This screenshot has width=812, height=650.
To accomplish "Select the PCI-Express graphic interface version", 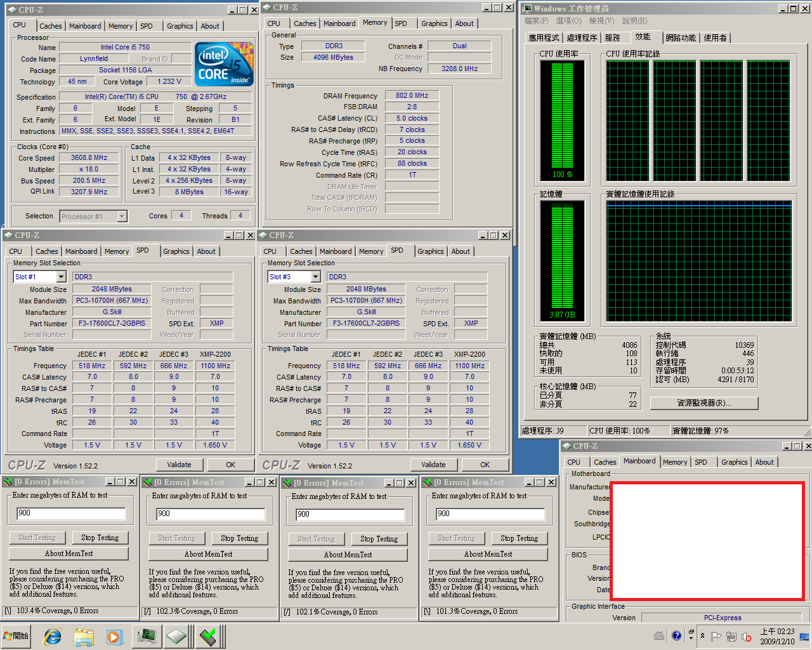I will pos(723,618).
